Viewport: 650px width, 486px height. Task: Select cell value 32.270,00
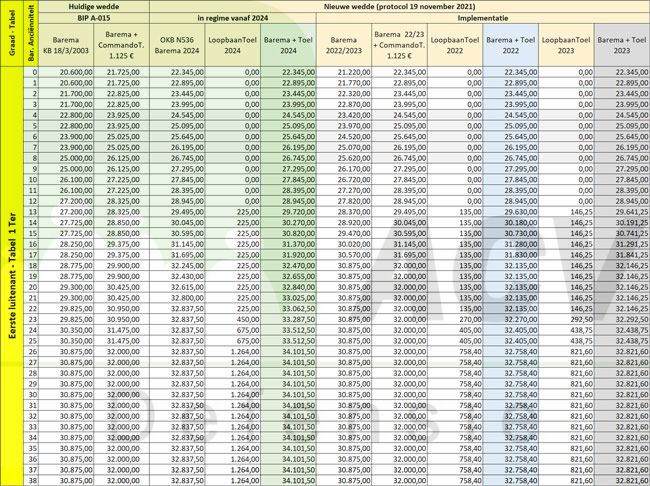point(521,320)
